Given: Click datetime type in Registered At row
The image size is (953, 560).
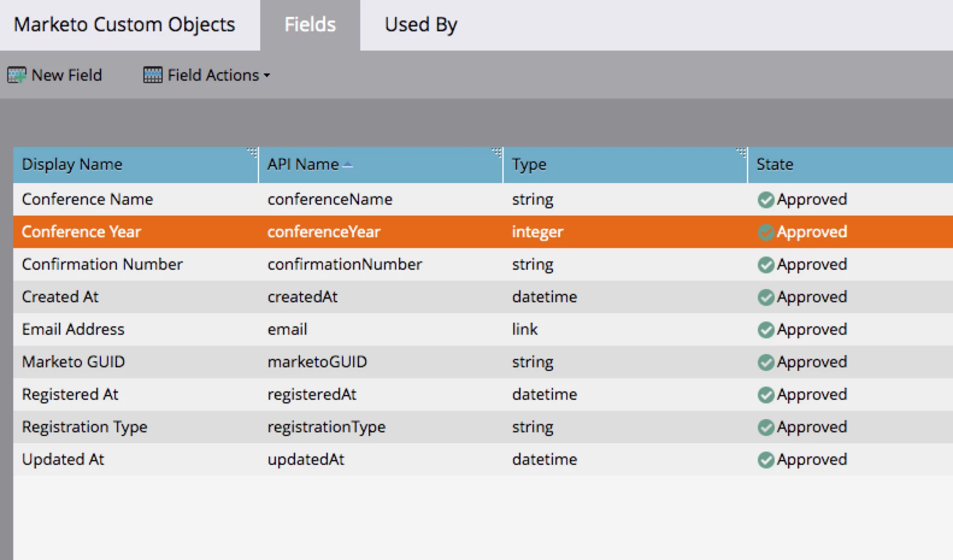Looking at the screenshot, I should (x=545, y=394).
